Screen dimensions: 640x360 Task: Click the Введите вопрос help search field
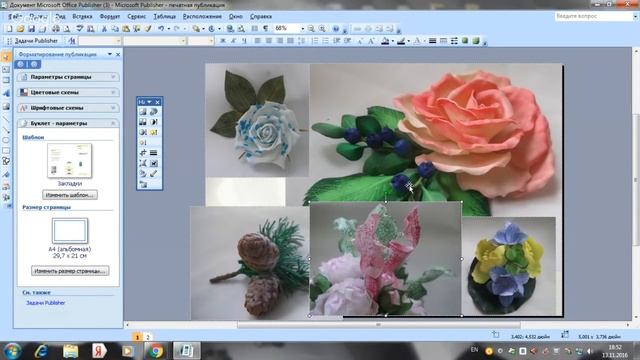click(594, 16)
